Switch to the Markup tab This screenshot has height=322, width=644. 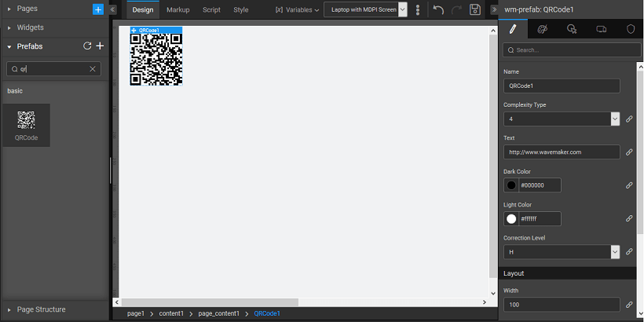click(x=177, y=10)
